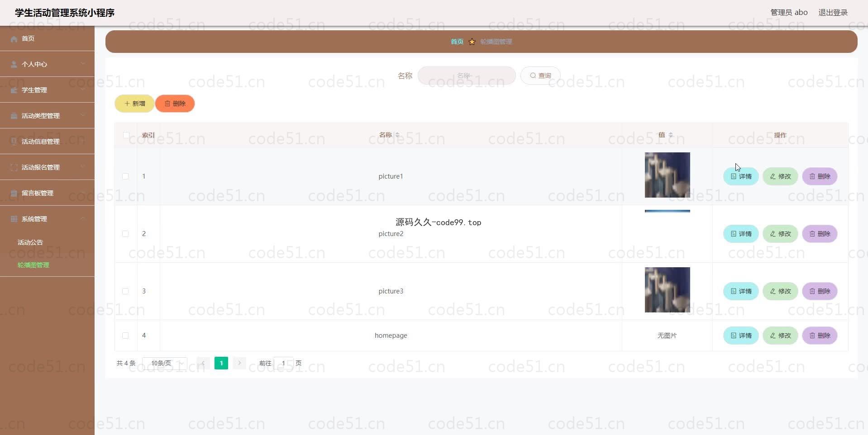The width and height of the screenshot is (868, 435).
Task: Open 首页 in the sidebar
Action: 47,38
